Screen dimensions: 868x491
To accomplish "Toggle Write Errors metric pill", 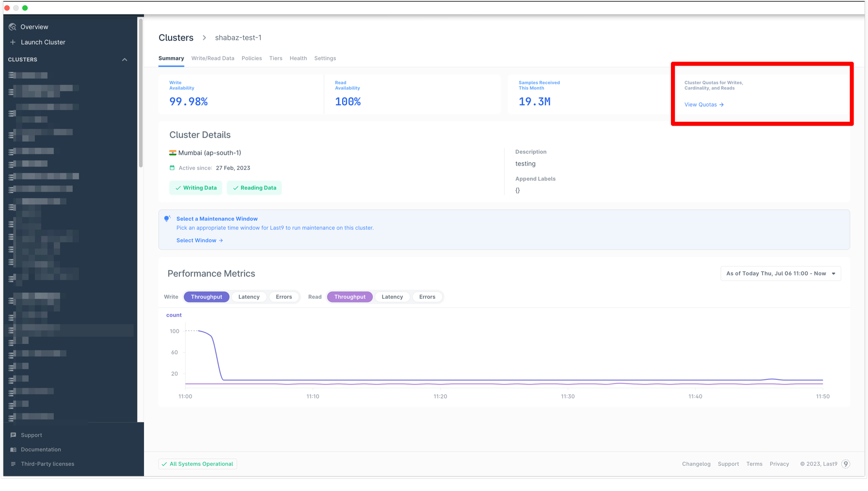I will coord(284,297).
